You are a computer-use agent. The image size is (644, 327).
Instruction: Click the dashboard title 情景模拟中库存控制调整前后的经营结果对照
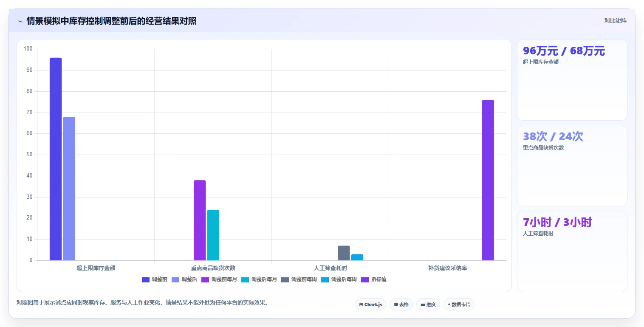[111, 21]
